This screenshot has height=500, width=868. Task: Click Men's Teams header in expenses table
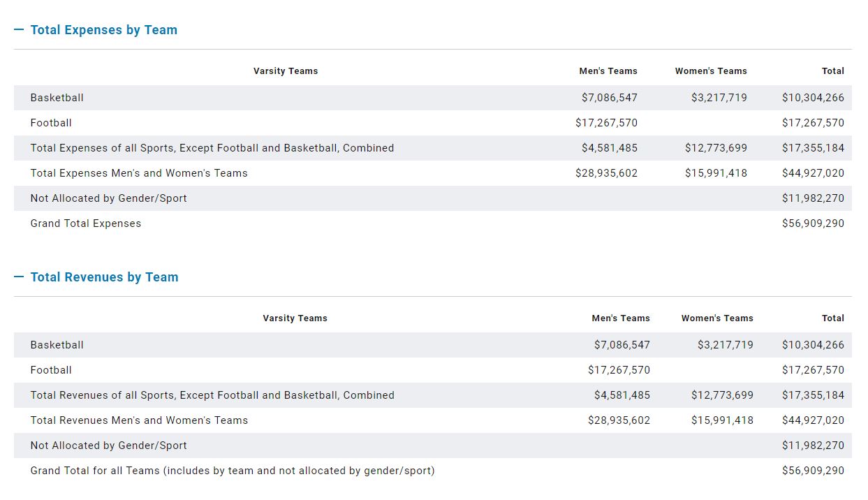[608, 71]
